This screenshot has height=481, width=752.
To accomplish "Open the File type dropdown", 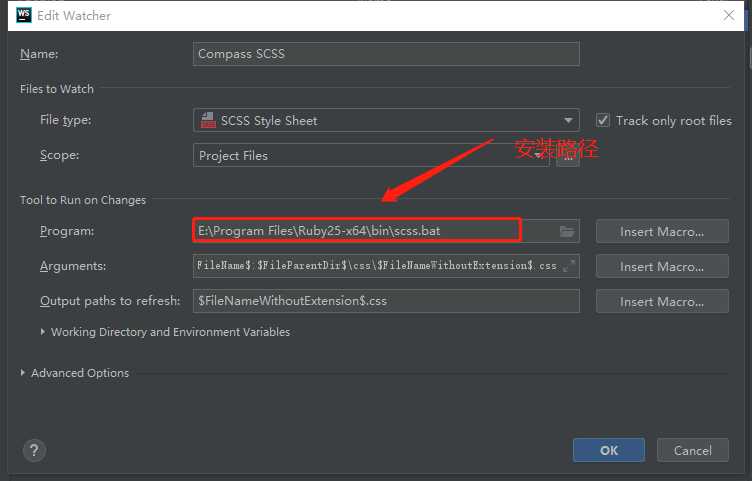I will pos(386,120).
